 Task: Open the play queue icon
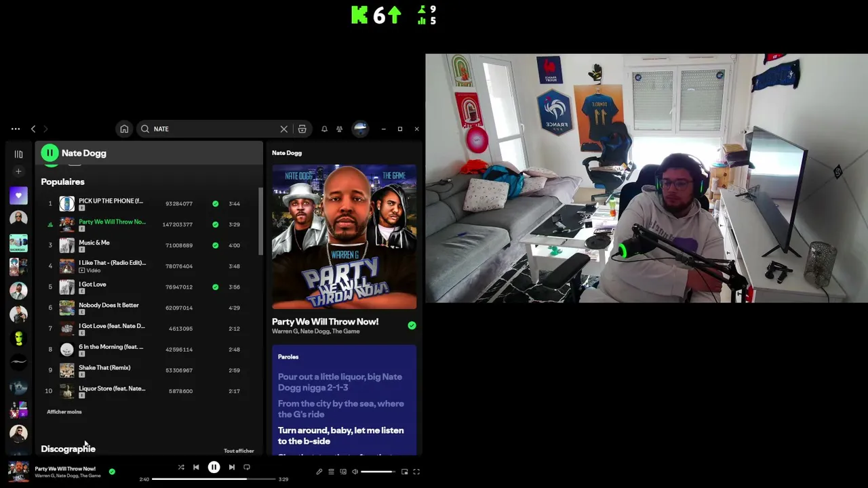[331, 472]
